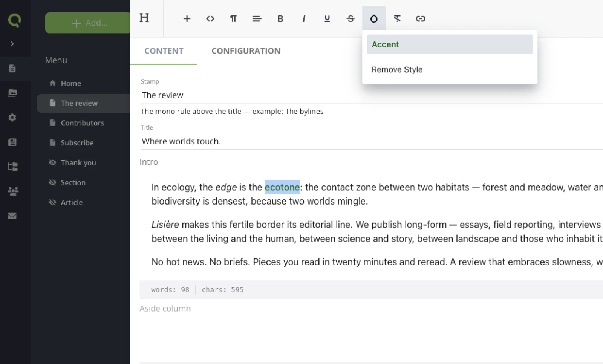Open the users group sidebar icon
The image size is (603, 364).
tap(13, 191)
